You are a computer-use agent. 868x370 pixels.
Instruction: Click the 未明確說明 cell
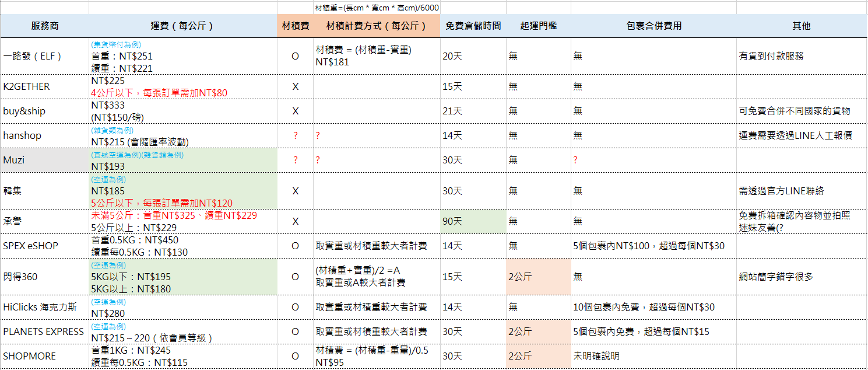point(653,356)
